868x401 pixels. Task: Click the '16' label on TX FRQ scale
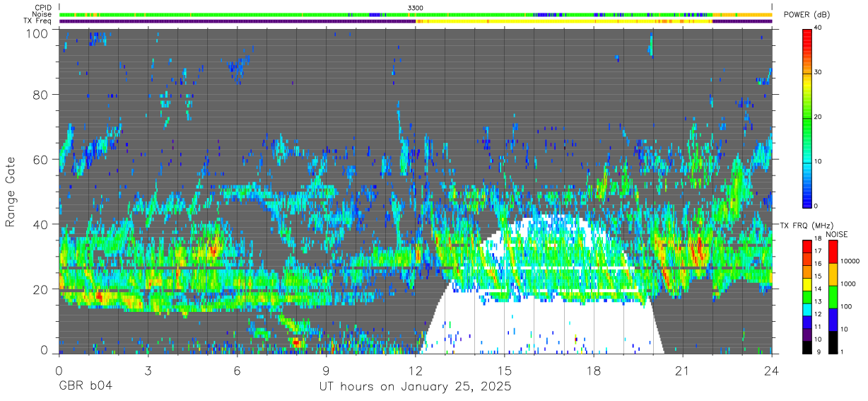817,264
